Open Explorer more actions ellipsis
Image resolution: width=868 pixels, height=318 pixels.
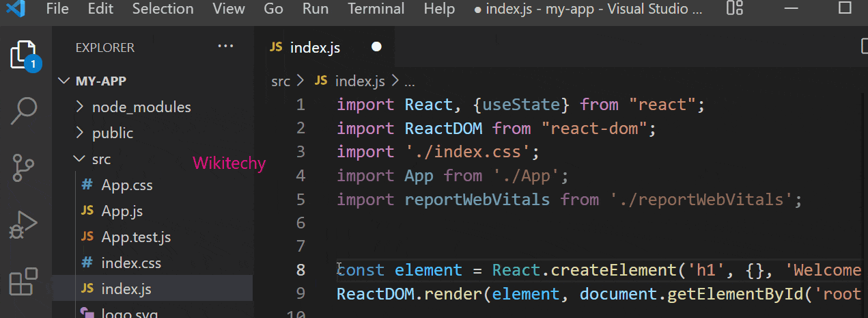click(x=225, y=47)
